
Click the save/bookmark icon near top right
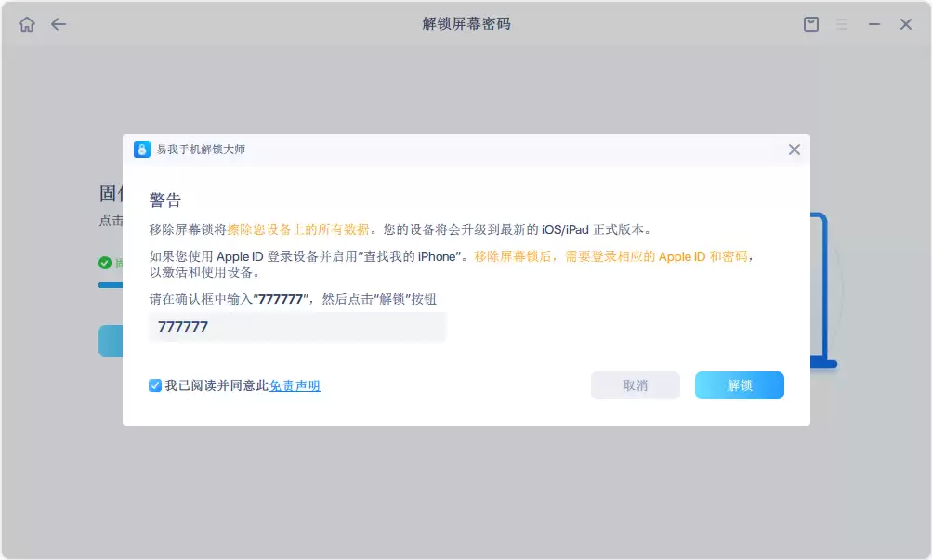point(809,23)
